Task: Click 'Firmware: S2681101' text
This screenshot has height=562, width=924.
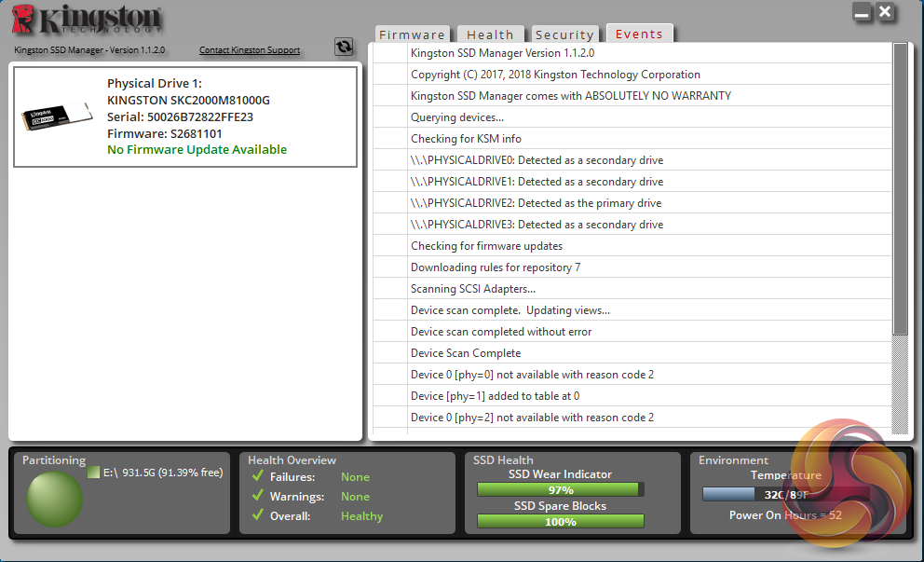Action: coord(165,134)
